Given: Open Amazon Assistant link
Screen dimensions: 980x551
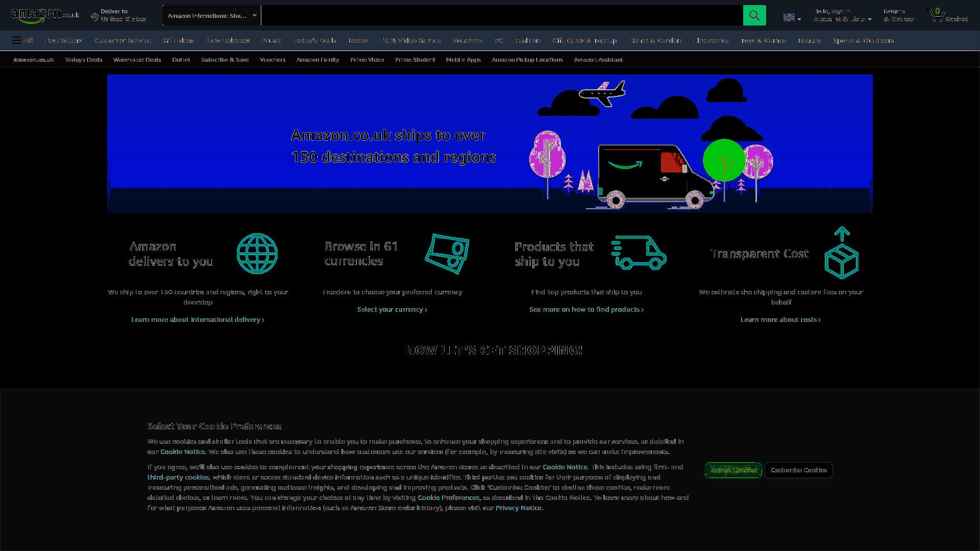Looking at the screenshot, I should tap(598, 60).
